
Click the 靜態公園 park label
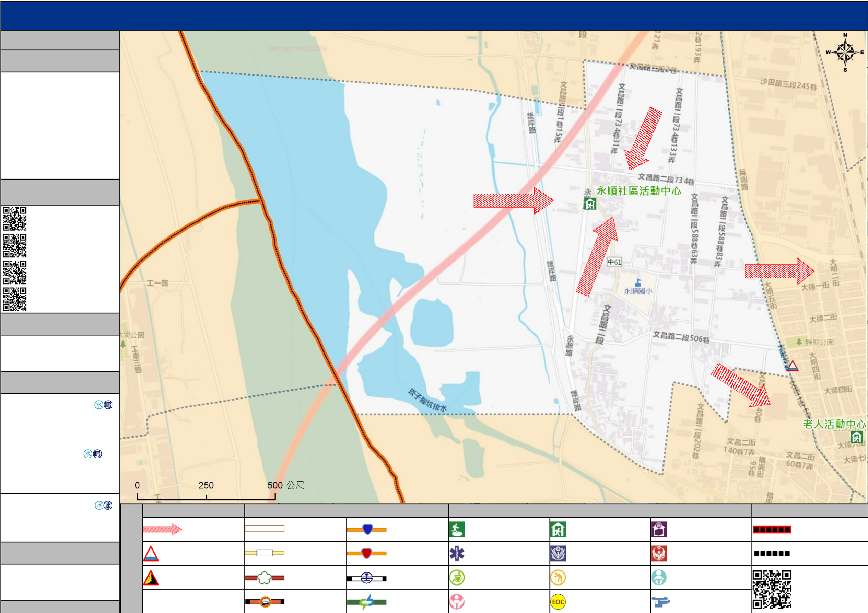pos(819,342)
